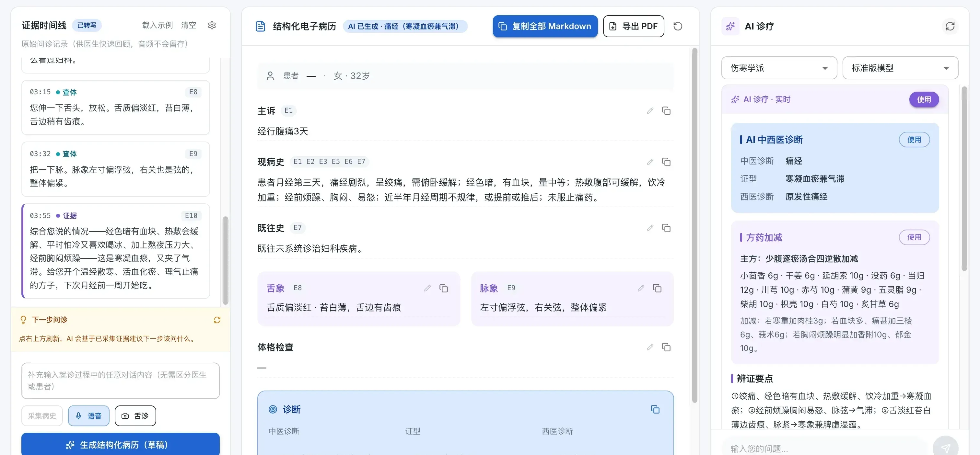
Task: Edit the 现病史 section with pencil icon
Action: click(650, 162)
